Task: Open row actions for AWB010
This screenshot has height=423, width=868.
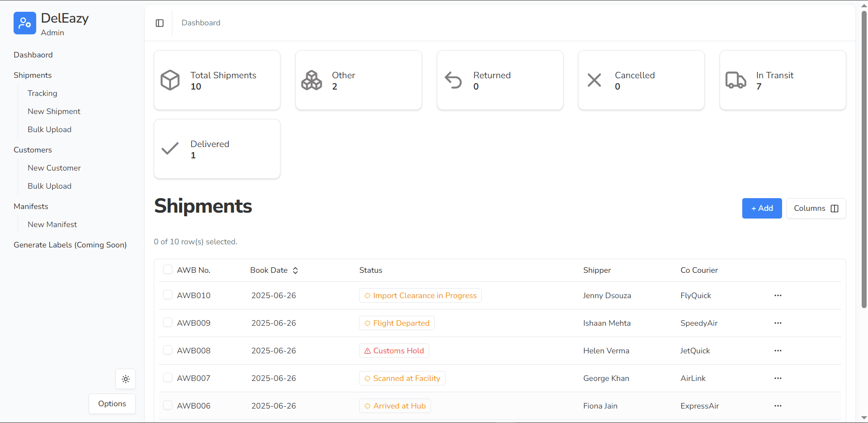Action: tap(778, 295)
